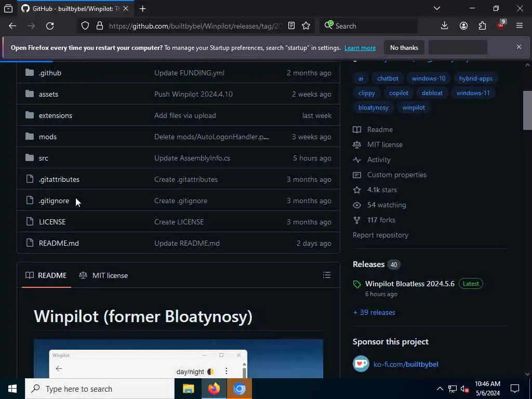Bookmark this page with the star

[x=306, y=26]
